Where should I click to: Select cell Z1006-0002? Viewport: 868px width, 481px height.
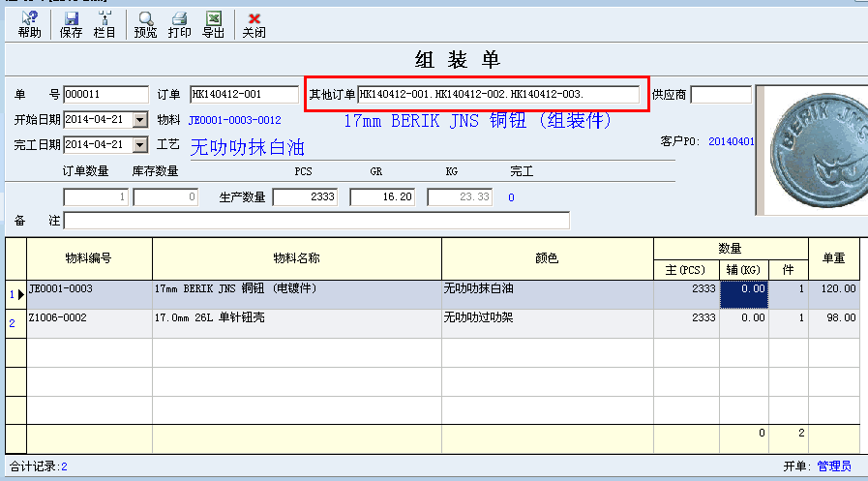tap(89, 324)
